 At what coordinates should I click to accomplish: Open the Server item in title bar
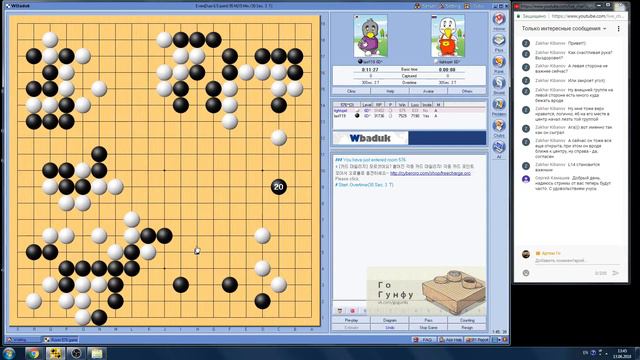tap(424, 6)
